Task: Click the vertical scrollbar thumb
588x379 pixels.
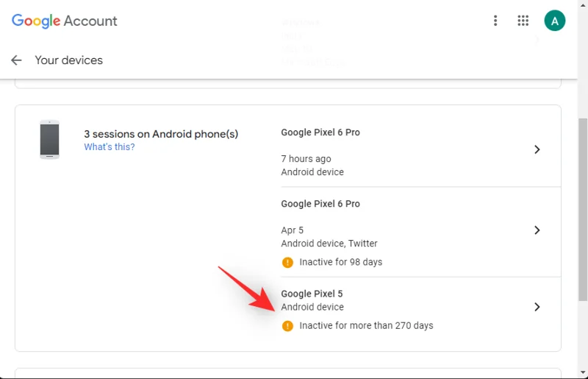Action: click(x=583, y=210)
